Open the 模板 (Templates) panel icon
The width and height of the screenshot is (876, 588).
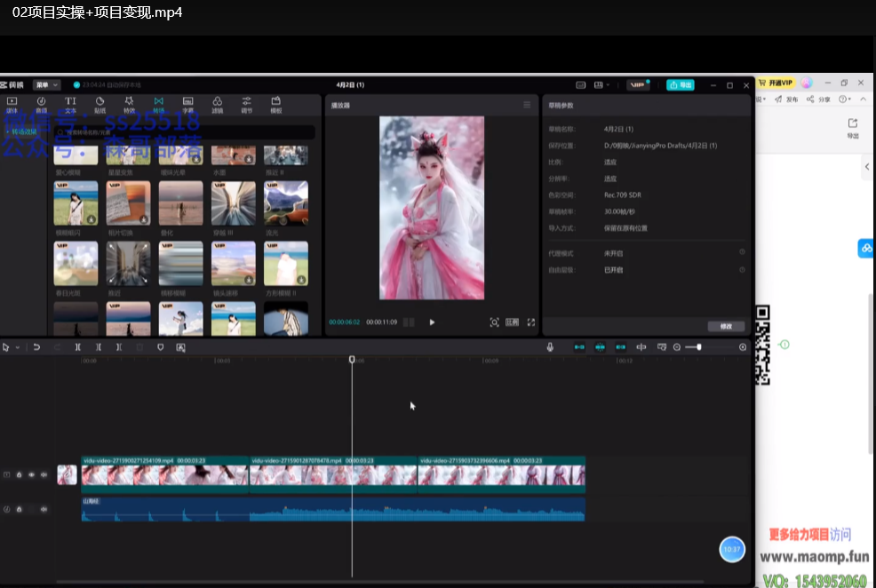click(276, 105)
